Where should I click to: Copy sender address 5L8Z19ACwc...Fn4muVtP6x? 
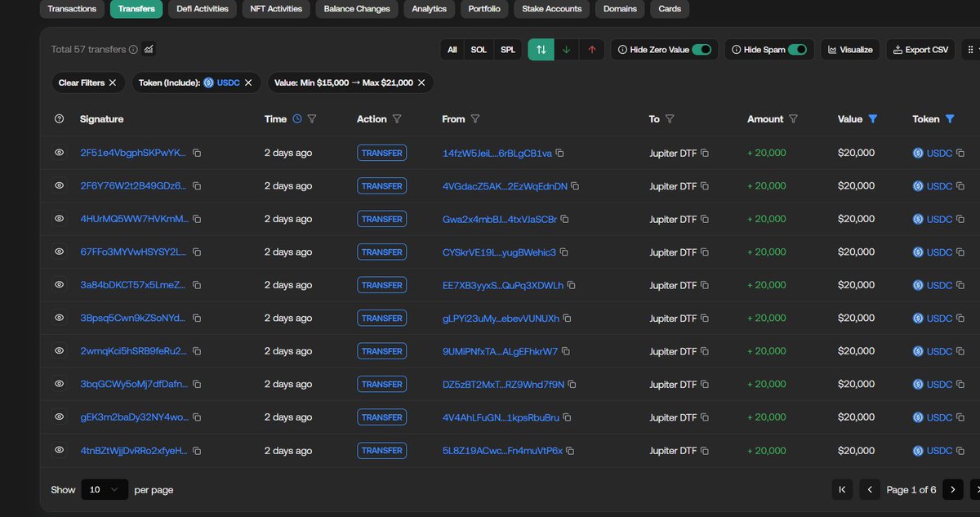point(571,451)
